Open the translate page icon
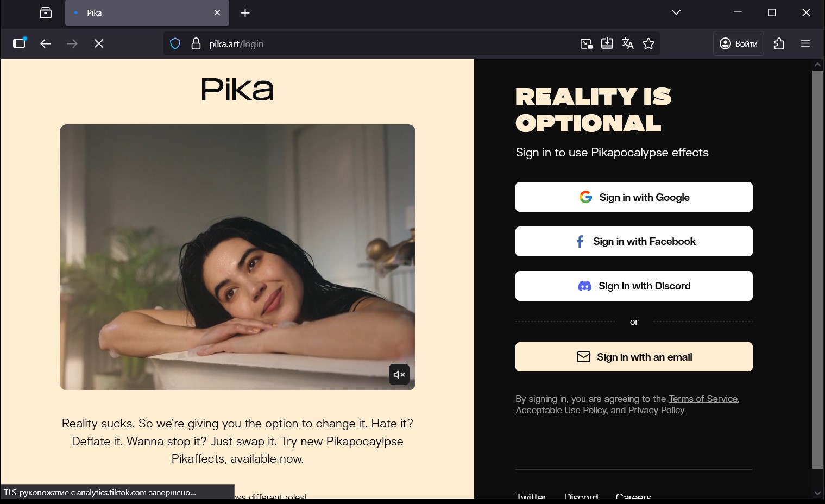Image resolution: width=825 pixels, height=504 pixels. tap(627, 44)
